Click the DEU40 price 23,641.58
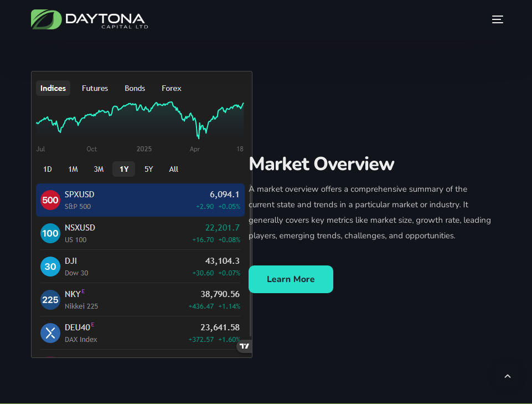Image resolution: width=532 pixels, height=404 pixels. [220, 328]
